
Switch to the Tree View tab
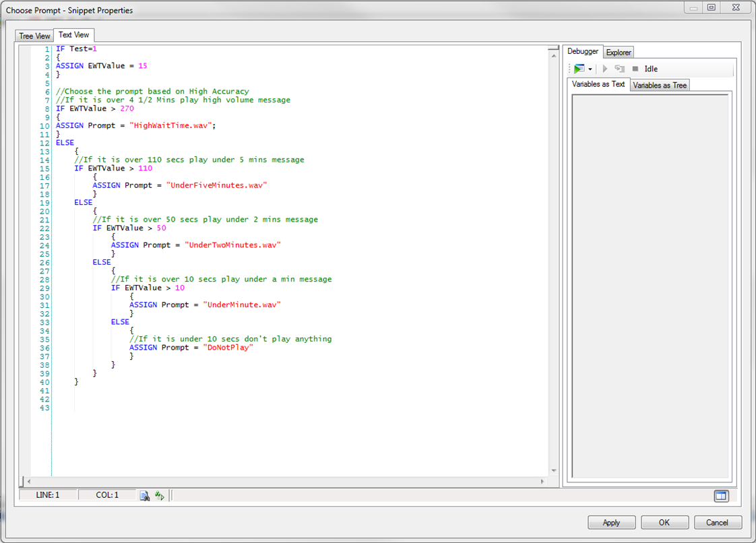(35, 36)
